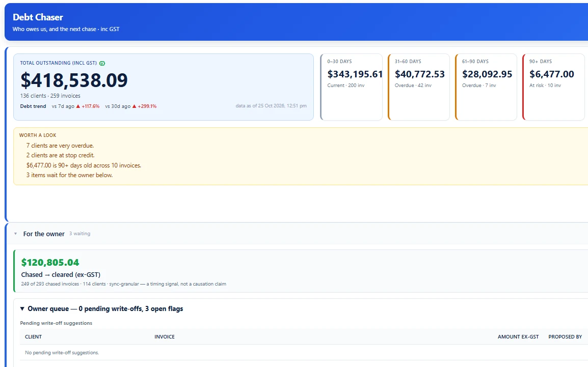
Task: Click 'No pending write-off suggestions.' row
Action: click(304, 352)
